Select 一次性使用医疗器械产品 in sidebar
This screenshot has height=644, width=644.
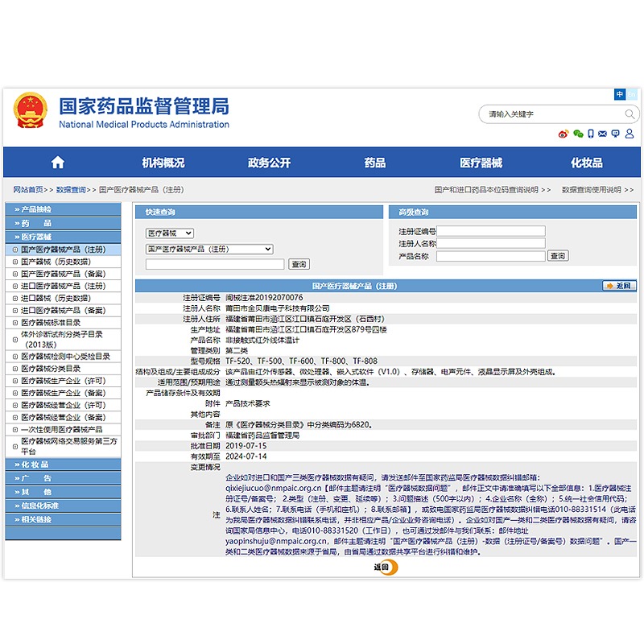pyautogui.click(x=62, y=430)
